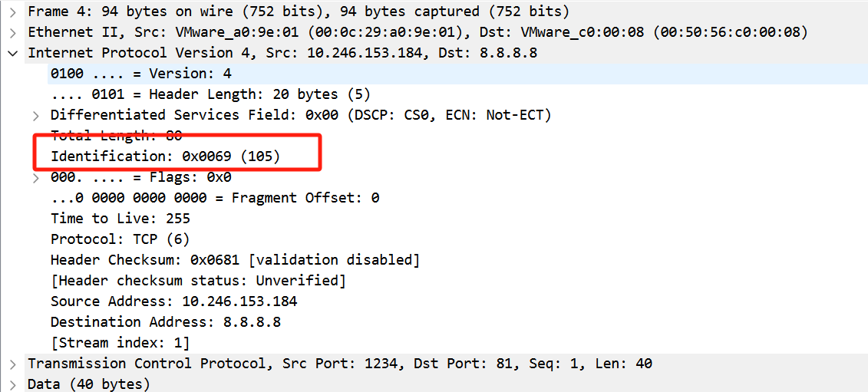Expand the Differentiated Services Field
Image resolution: width=868 pixels, height=392 pixels.
click(35, 115)
